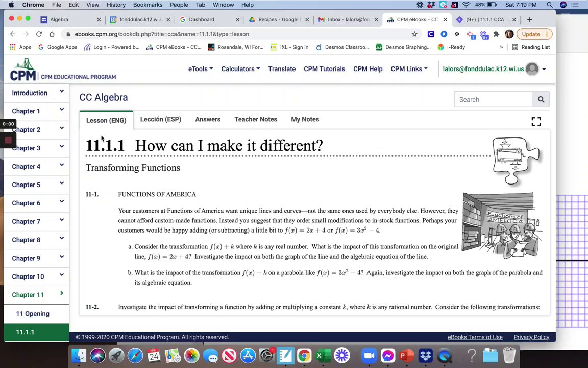
Task: Switch to the Dashboard browser tab
Action: click(209, 19)
